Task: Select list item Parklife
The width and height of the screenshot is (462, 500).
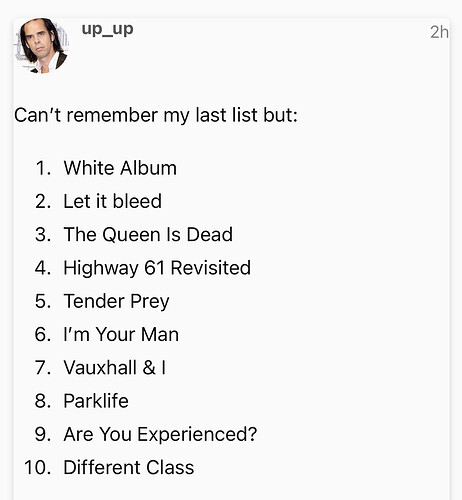Action: 96,401
